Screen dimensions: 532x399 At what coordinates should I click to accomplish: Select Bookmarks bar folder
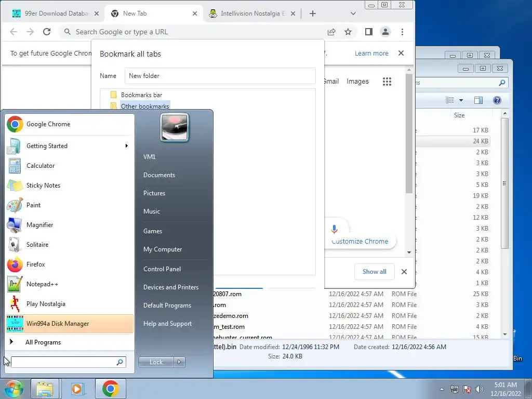coord(141,95)
